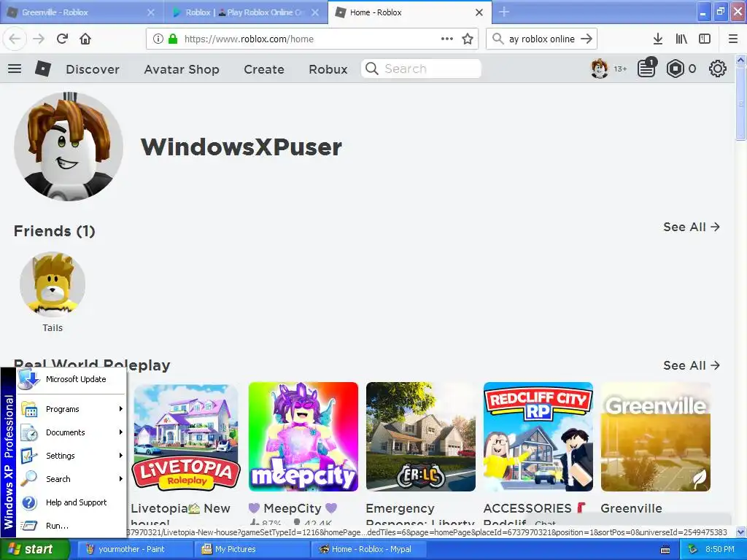Click the Roblox logo icon
The width and height of the screenshot is (747, 560).
coord(43,69)
